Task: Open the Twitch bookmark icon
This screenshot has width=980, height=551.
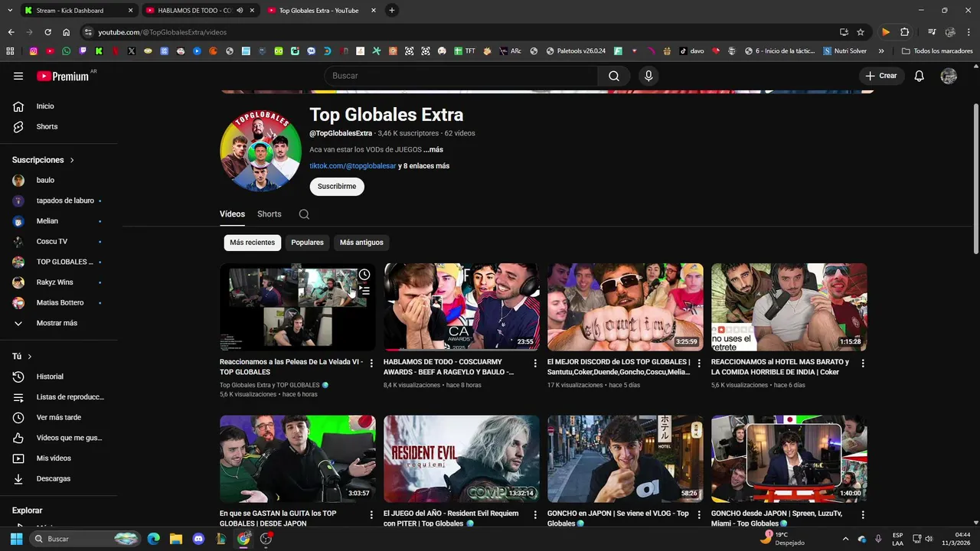Action: click(x=83, y=51)
